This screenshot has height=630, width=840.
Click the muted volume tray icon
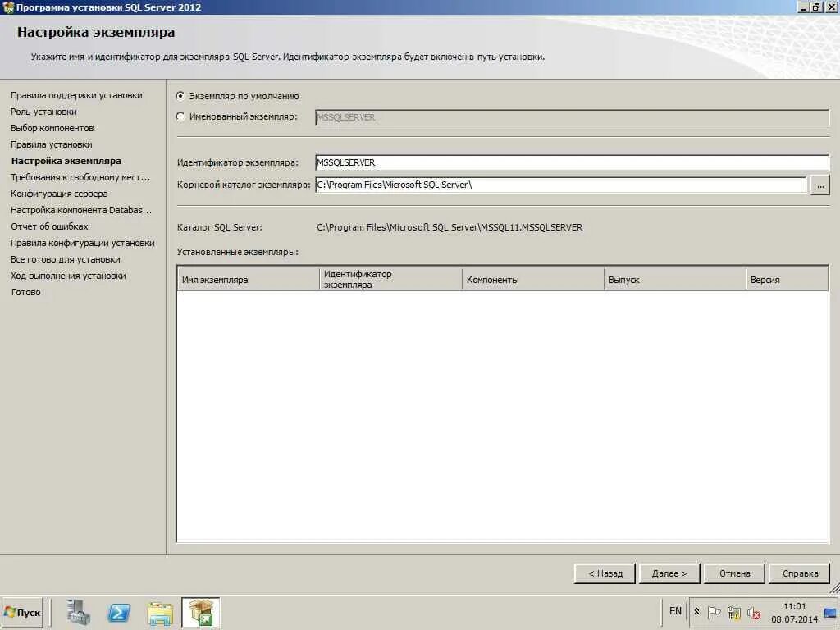[x=754, y=612]
